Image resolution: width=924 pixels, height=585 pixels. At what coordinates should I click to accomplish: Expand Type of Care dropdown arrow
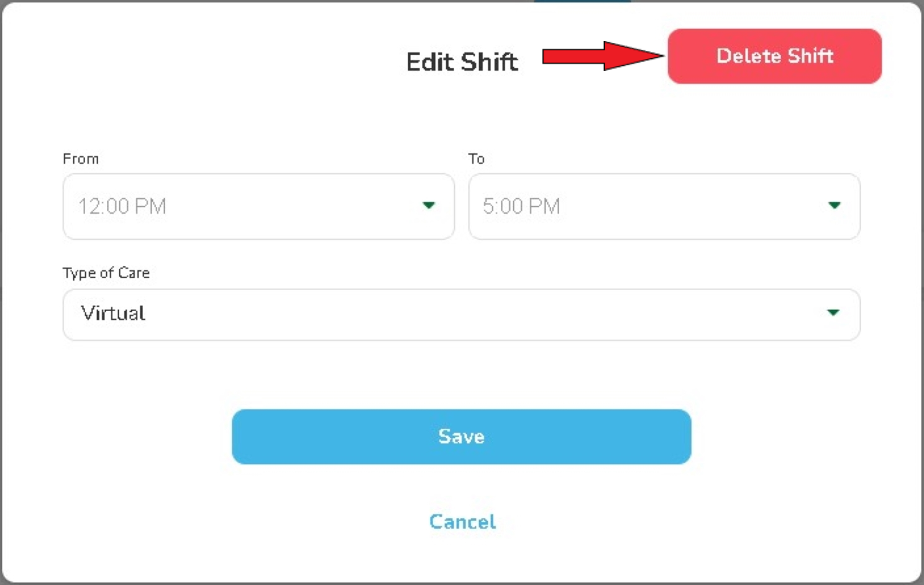click(833, 313)
